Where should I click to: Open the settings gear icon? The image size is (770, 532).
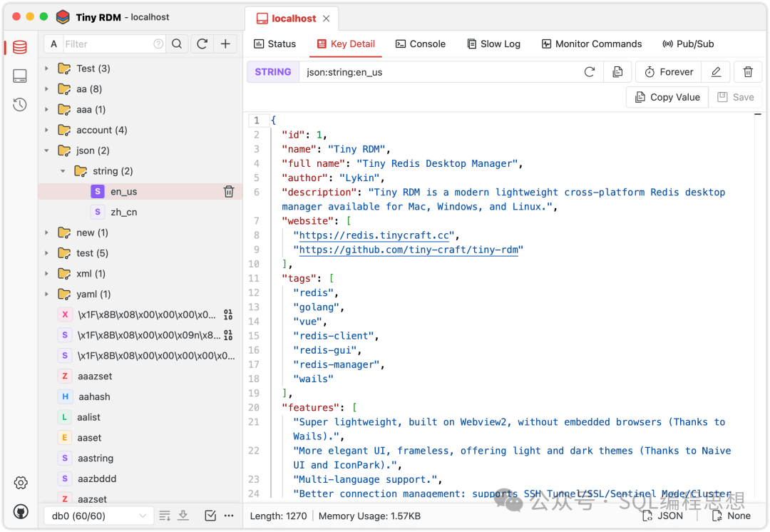click(21, 483)
